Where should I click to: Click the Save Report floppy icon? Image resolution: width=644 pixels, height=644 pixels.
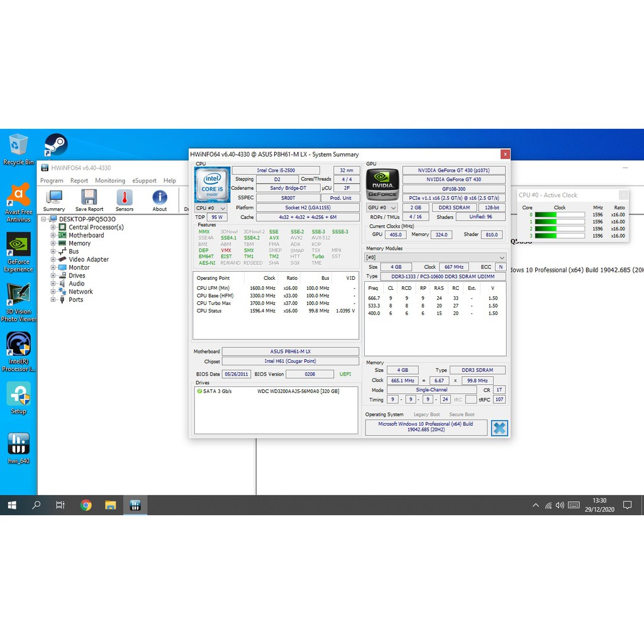[89, 200]
